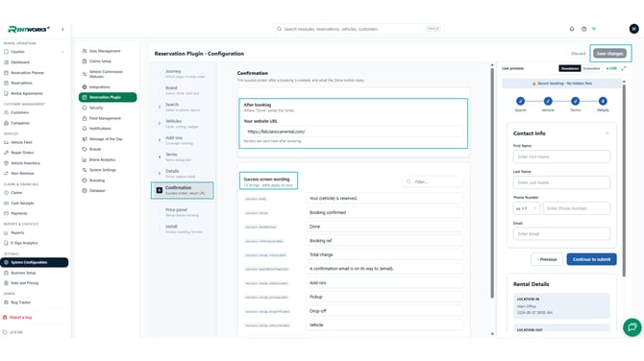
Task: Switch live preview to Standalone mode
Action: pos(570,68)
